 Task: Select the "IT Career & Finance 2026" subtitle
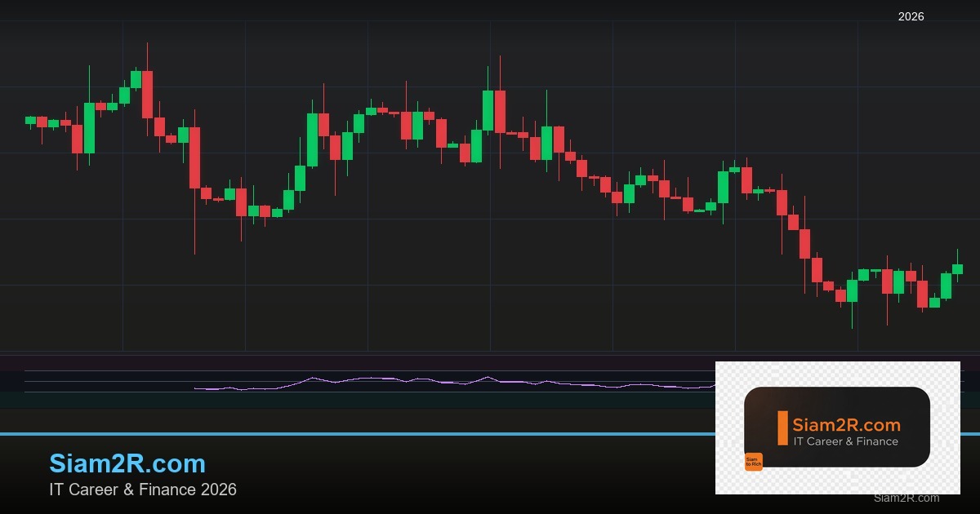click(x=143, y=490)
